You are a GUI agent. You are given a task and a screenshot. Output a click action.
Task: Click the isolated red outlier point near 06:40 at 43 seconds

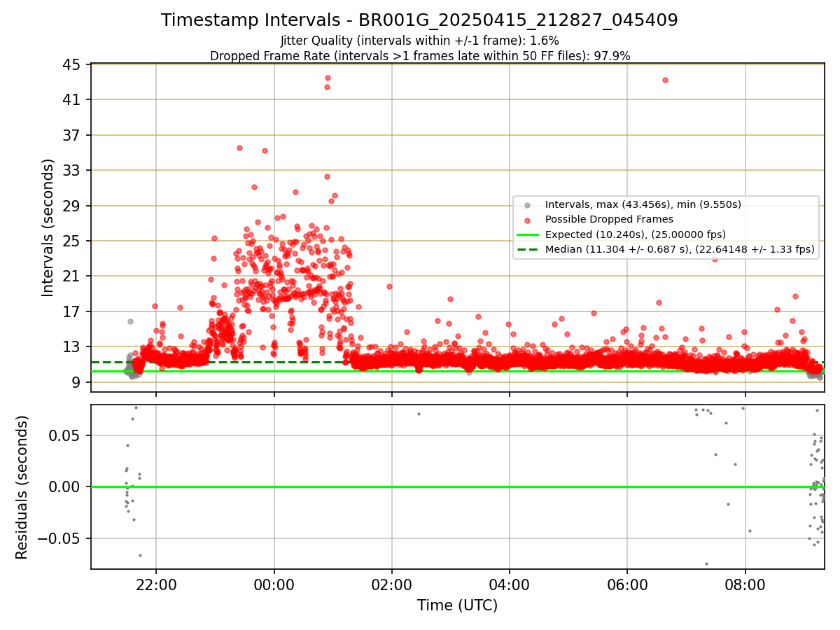click(665, 80)
